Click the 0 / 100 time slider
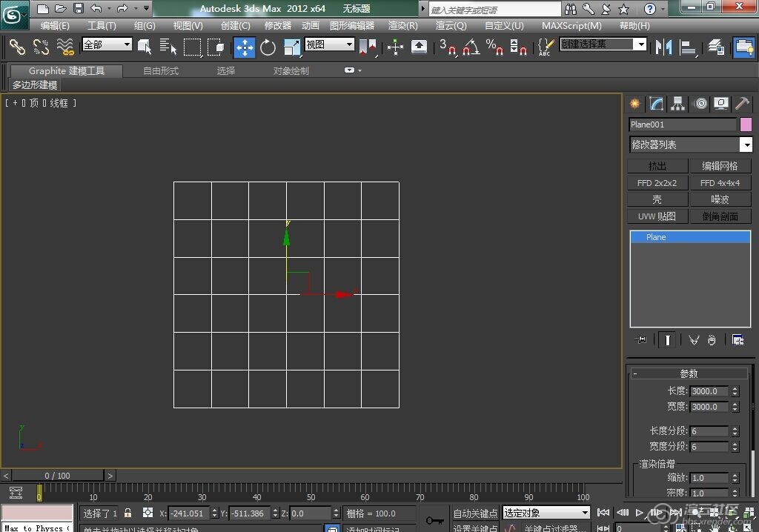The height and width of the screenshot is (532, 759). pyautogui.click(x=57, y=476)
